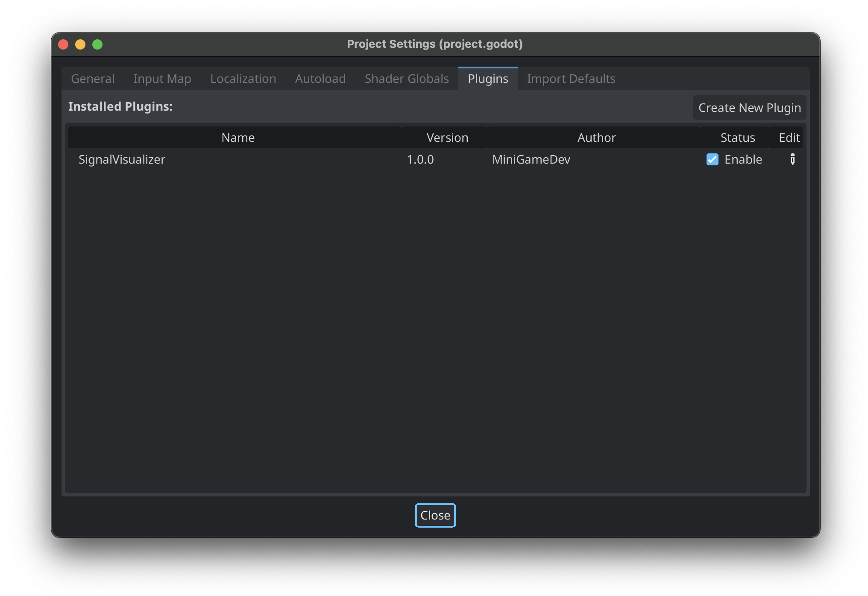Uncheck the Enable checkbox for SignalVisualizer
Image resolution: width=868 pixels, height=596 pixels.
[712, 159]
